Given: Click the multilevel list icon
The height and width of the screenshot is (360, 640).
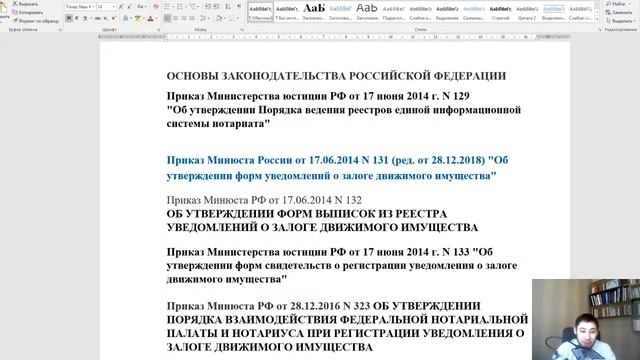Looking at the screenshot, I should (192, 7).
